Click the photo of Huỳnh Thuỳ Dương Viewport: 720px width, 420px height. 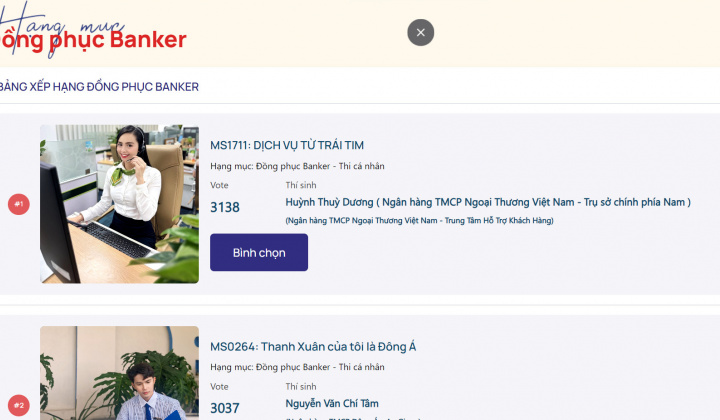[x=119, y=204]
